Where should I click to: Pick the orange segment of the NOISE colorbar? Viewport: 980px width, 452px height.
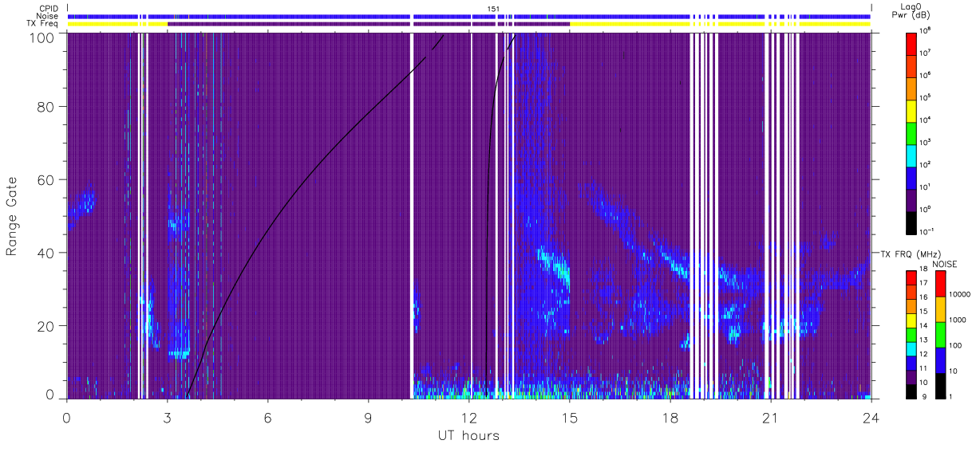(x=940, y=309)
